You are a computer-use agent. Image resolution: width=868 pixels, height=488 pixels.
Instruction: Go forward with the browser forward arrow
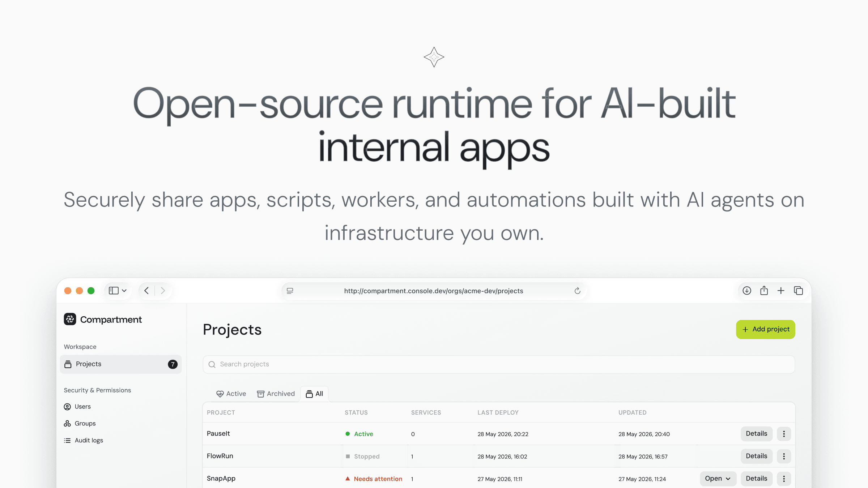163,291
